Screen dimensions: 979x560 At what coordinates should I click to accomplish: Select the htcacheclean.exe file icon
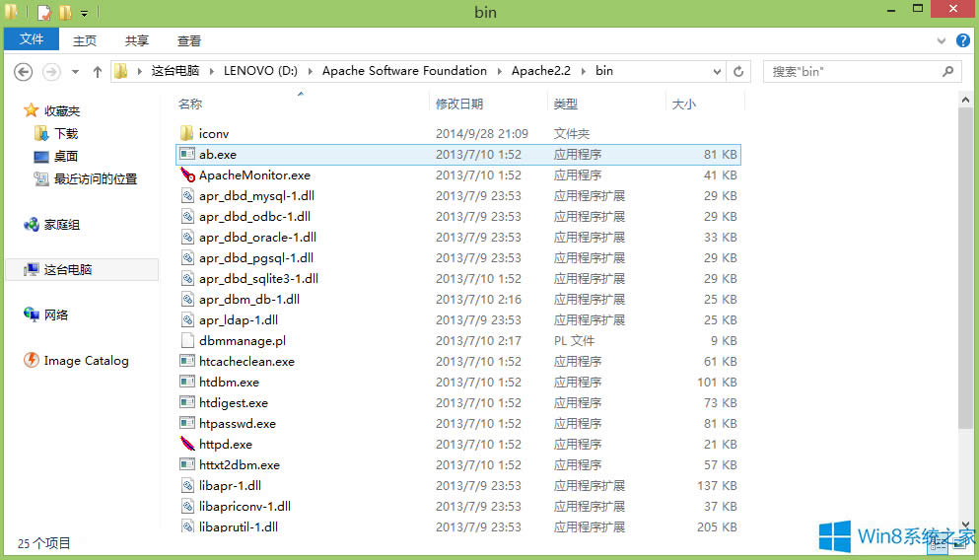click(186, 361)
